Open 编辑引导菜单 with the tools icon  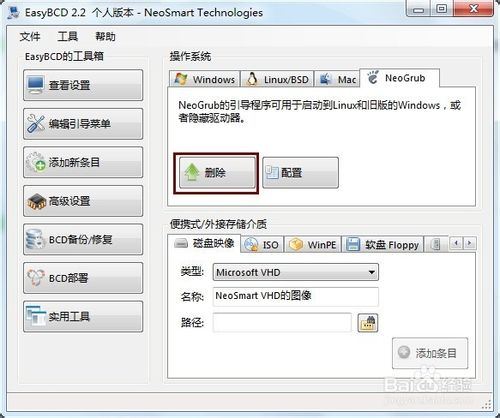coord(83,124)
